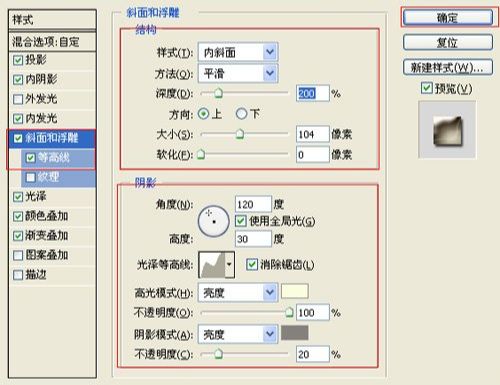Open the 阴影模式(A) dropdown
This screenshot has height=385, width=500.
238,334
